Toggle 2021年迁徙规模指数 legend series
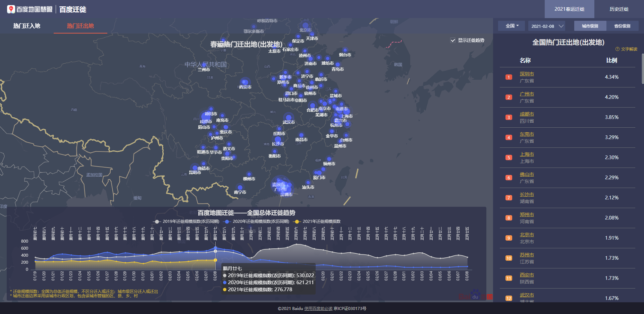The height and width of the screenshot is (314, 644). click(317, 222)
